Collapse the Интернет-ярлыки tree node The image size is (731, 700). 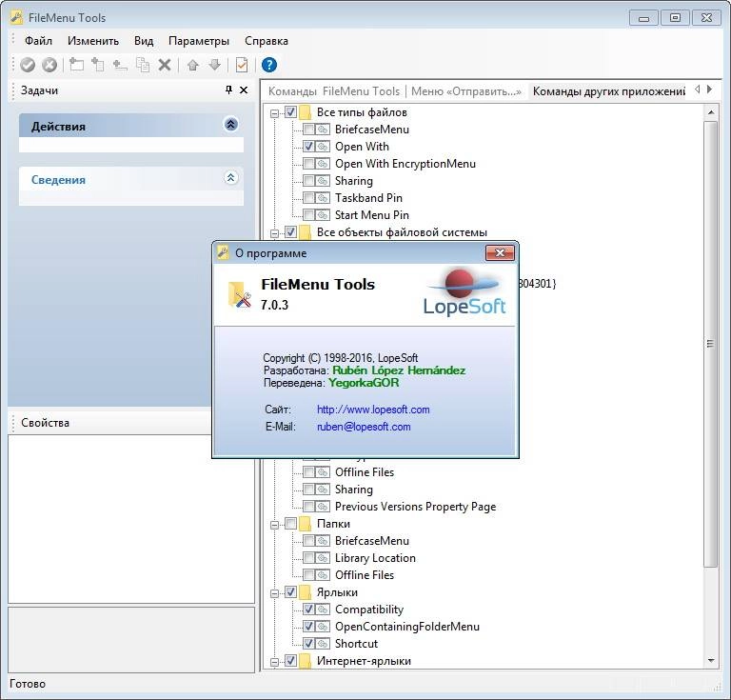pyautogui.click(x=274, y=662)
